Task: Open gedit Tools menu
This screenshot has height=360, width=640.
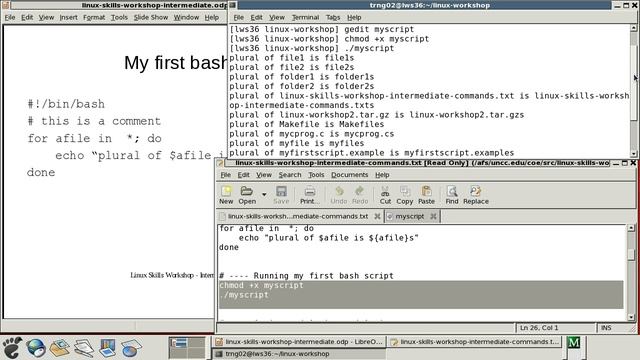Action: [x=316, y=175]
